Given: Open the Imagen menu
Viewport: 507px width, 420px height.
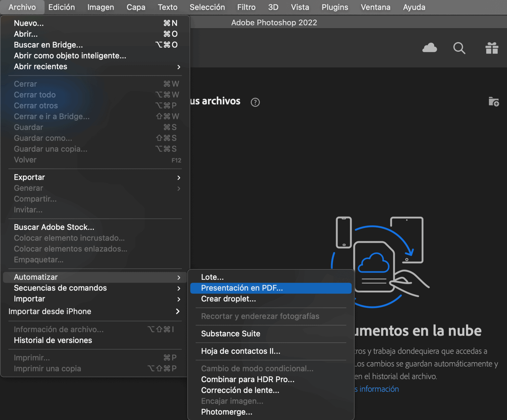Looking at the screenshot, I should [x=101, y=7].
